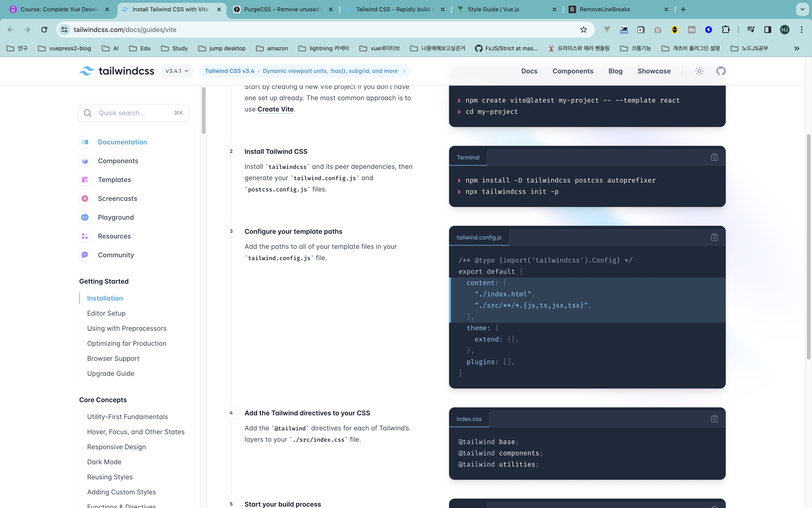
Task: Click the sidebar scrollbar thumb
Action: click(x=203, y=110)
